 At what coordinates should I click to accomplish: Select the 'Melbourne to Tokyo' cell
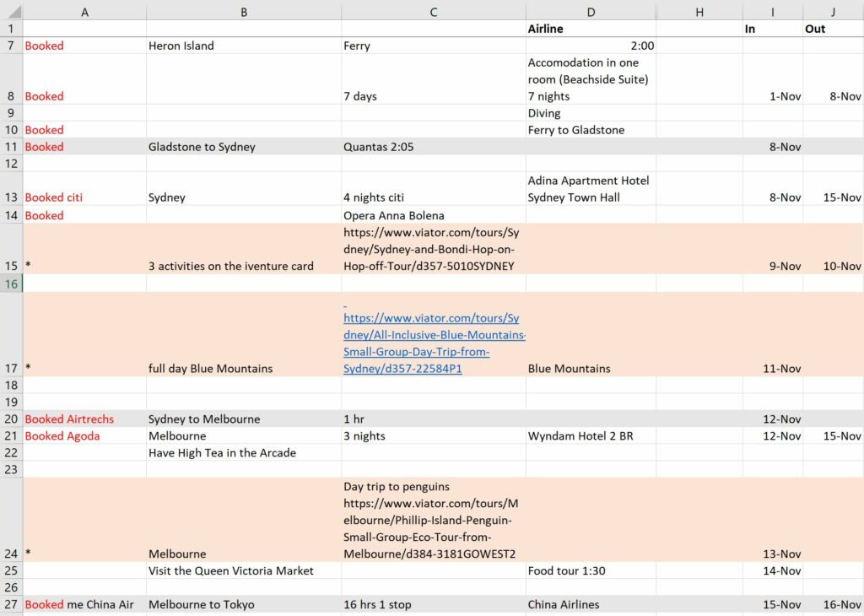[244, 604]
